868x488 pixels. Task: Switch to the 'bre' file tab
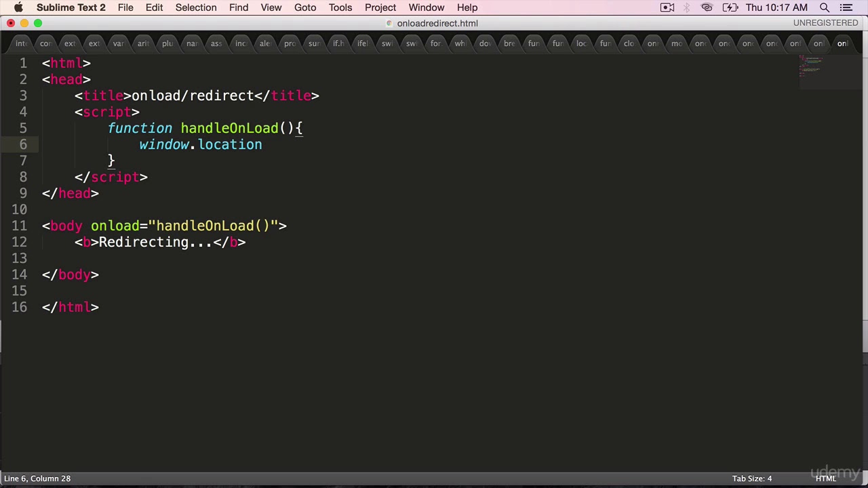pos(509,43)
